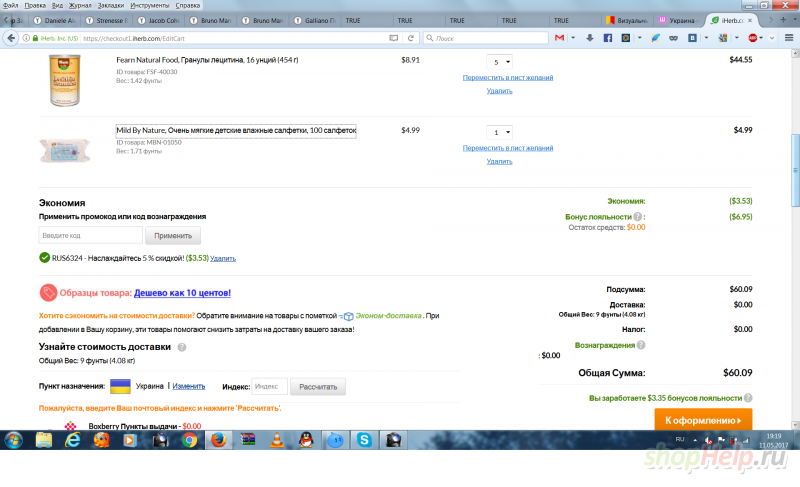
Task: Click the blue feather toolbar icon
Action: tap(656, 38)
